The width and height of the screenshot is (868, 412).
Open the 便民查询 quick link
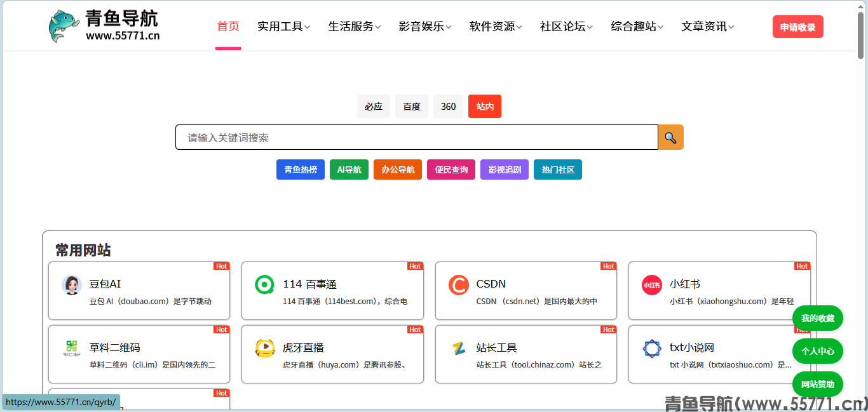pyautogui.click(x=451, y=169)
